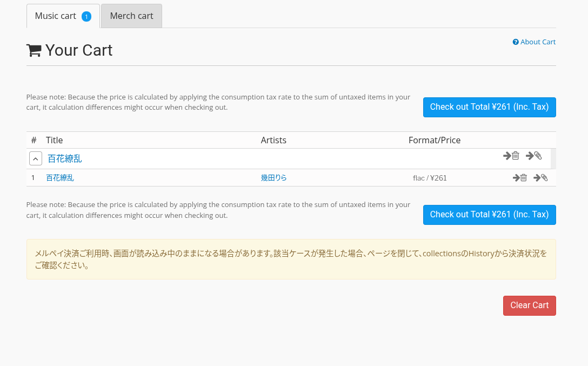The width and height of the screenshot is (588, 366).
Task: Click the question mark help icon
Action: (x=516, y=42)
